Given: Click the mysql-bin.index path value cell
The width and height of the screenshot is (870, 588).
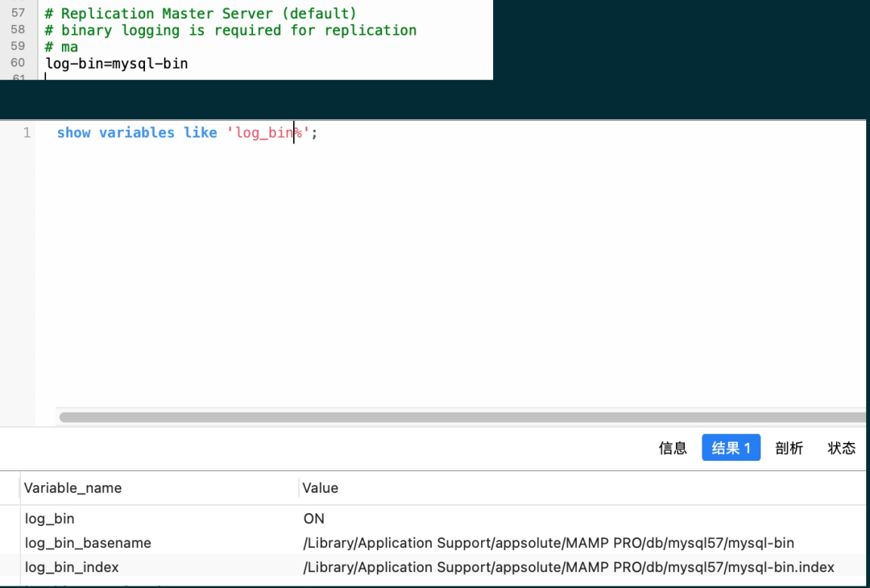Looking at the screenshot, I should click(569, 567).
